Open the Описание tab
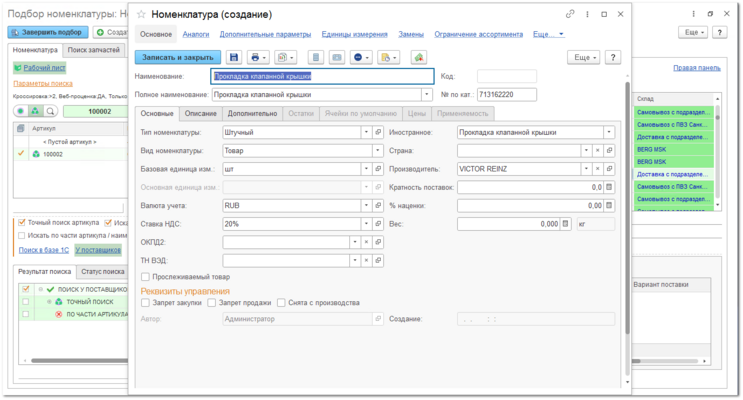Screen dimensions: 743x400 pyautogui.click(x=200, y=114)
